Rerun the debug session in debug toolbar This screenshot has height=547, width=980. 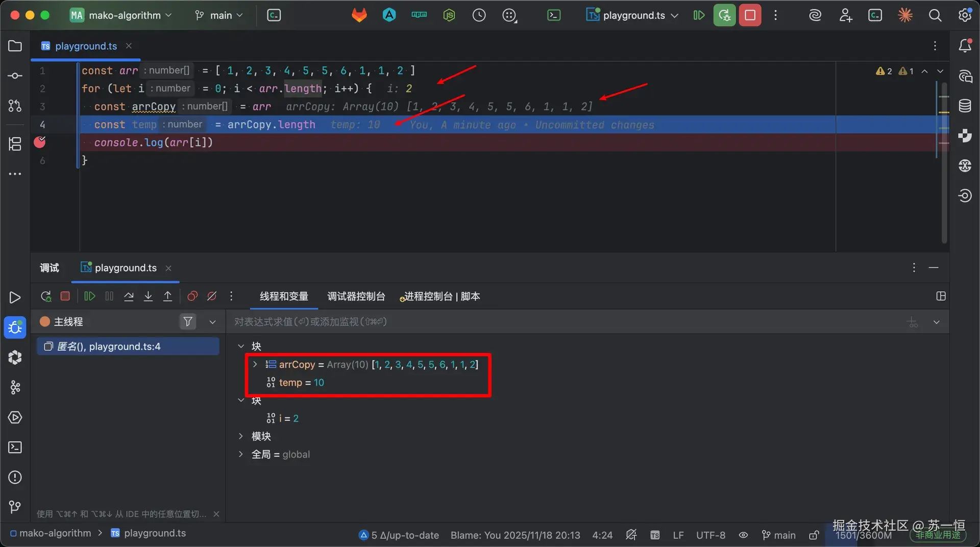46,296
